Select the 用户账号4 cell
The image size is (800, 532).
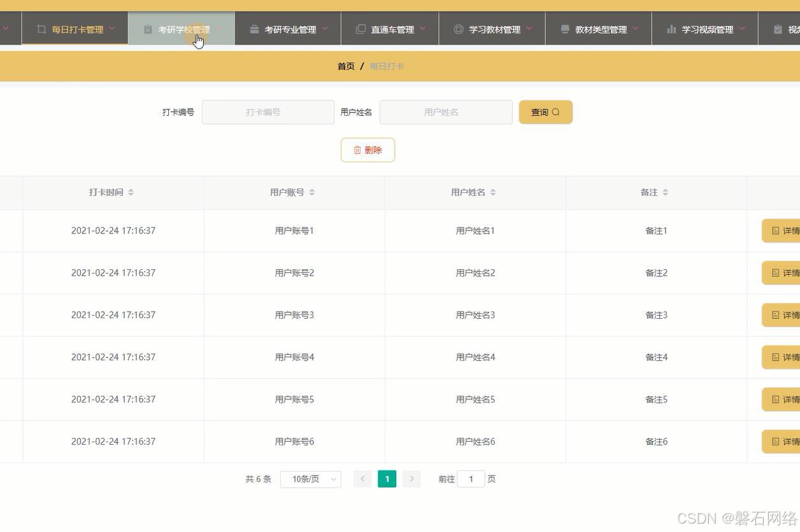pyautogui.click(x=294, y=357)
